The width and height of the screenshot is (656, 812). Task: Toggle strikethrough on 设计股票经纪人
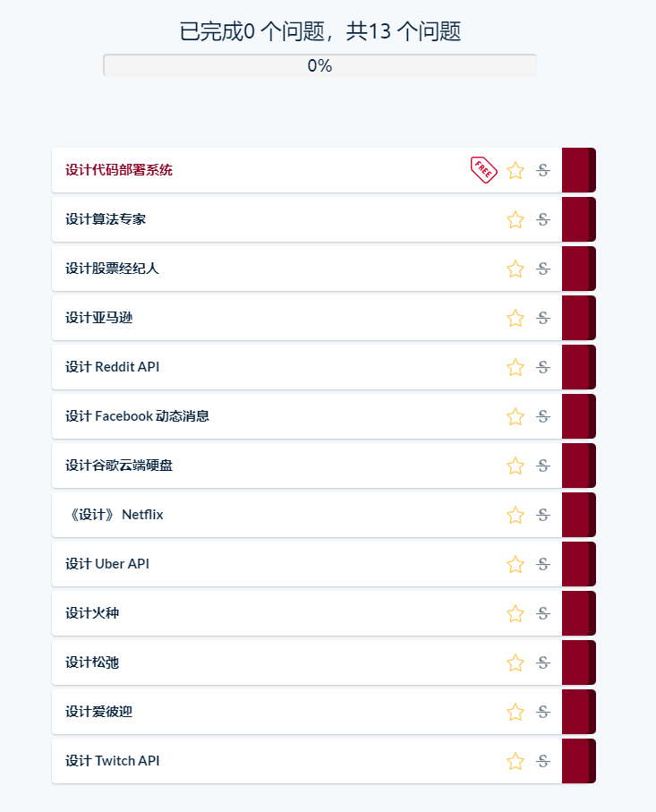click(542, 269)
